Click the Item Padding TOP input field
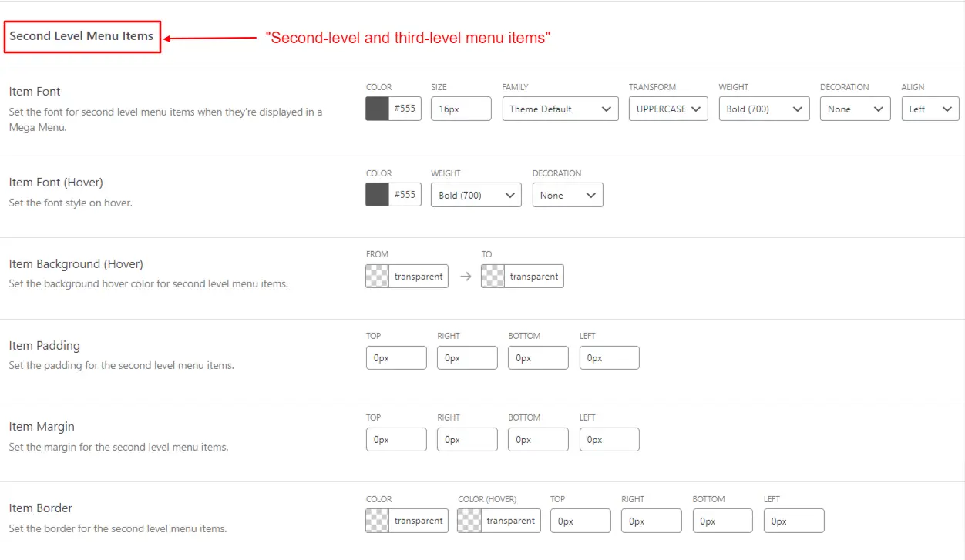Viewport: 965px width, 560px height. click(396, 357)
